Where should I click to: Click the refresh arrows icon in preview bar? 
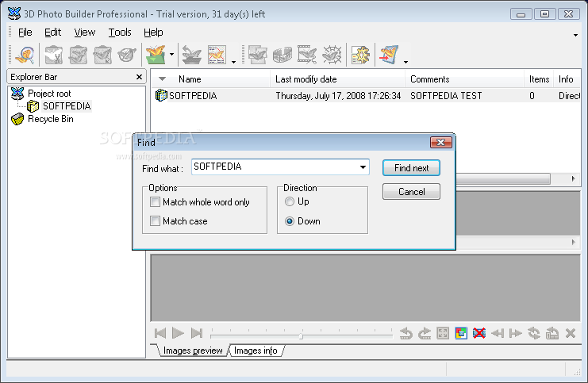pos(534,333)
